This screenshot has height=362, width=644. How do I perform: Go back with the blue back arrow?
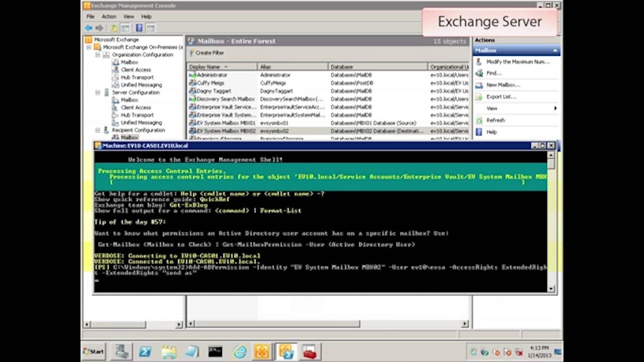pos(89,28)
